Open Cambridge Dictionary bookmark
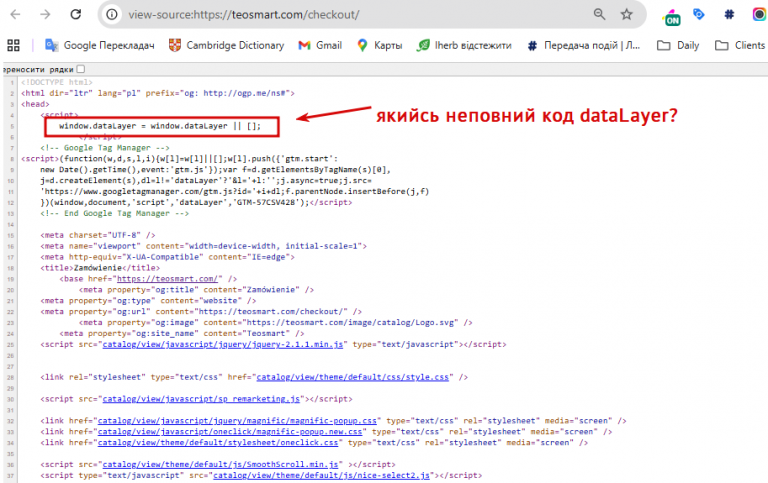 (x=226, y=46)
